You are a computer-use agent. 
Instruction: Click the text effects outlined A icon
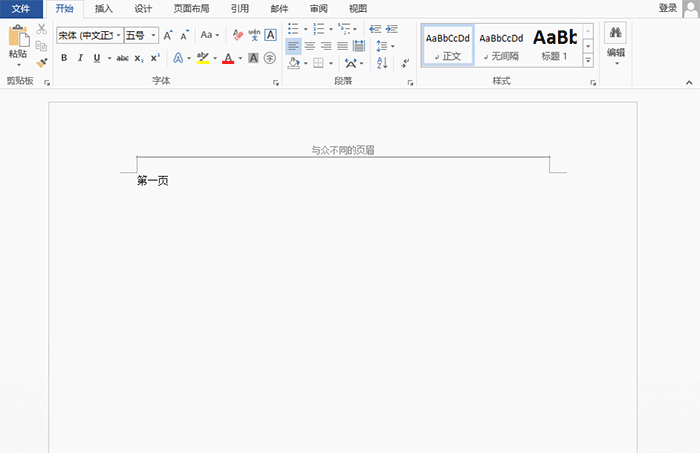(x=178, y=58)
